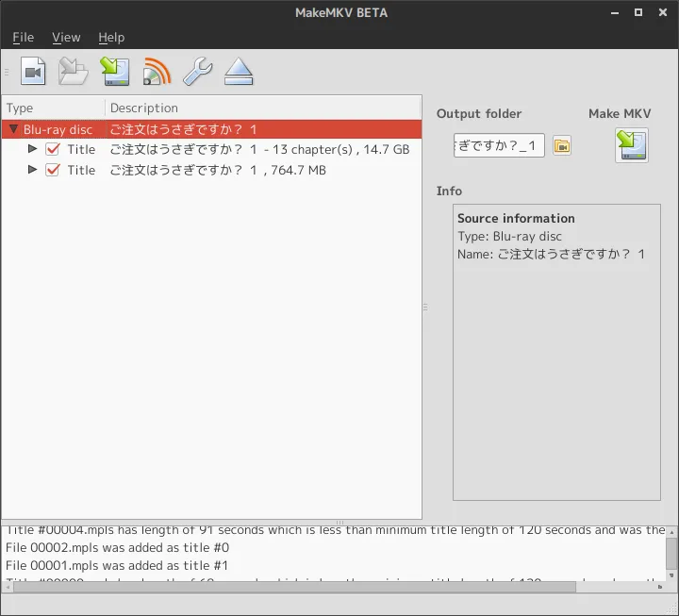Open the Help menu
Image resolution: width=679 pixels, height=616 pixels.
click(x=111, y=38)
